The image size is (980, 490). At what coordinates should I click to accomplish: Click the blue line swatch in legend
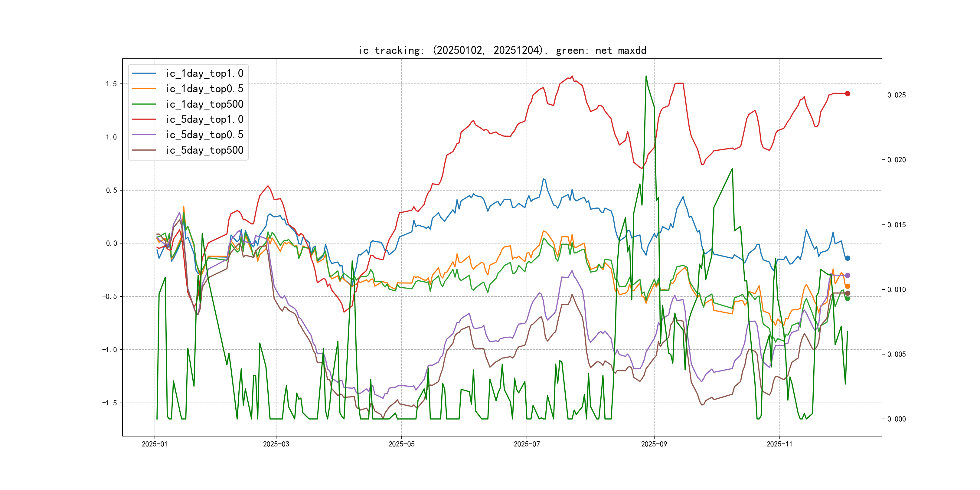(144, 73)
